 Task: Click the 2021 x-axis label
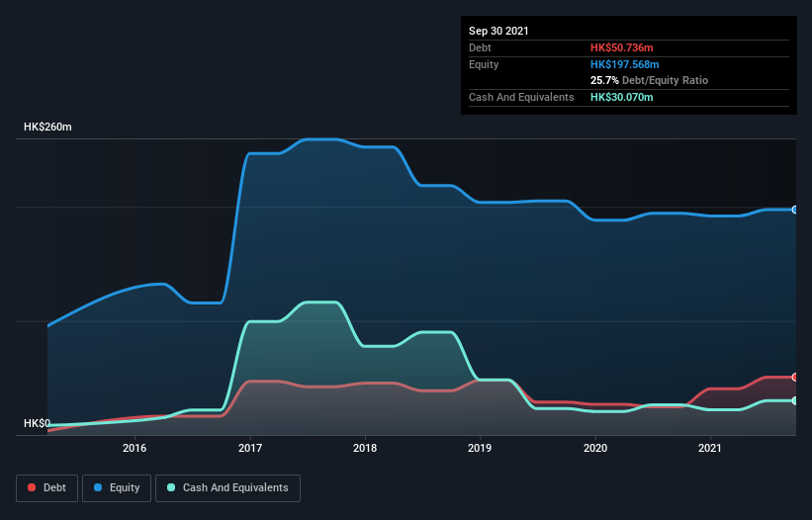pyautogui.click(x=710, y=448)
